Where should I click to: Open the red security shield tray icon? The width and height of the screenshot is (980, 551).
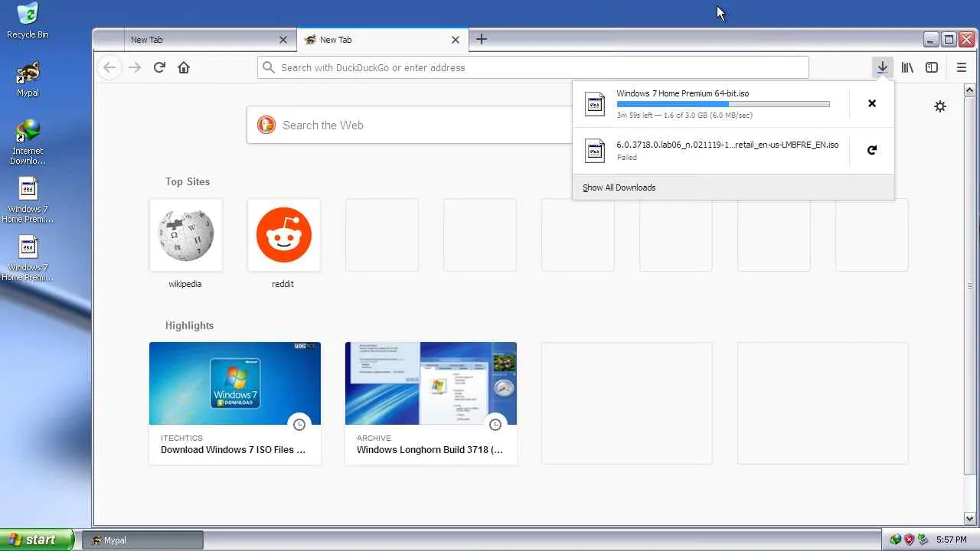click(x=910, y=540)
